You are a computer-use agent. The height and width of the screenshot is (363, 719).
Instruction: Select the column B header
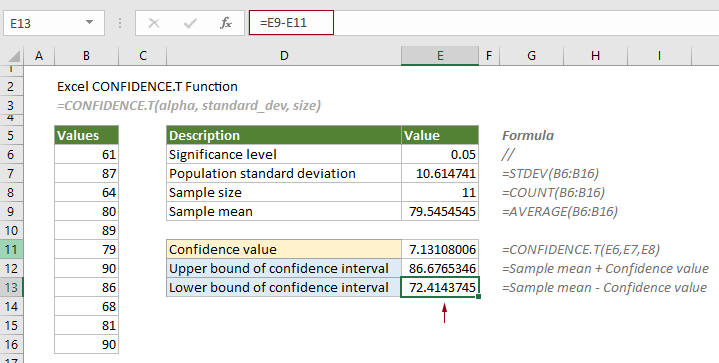86,56
